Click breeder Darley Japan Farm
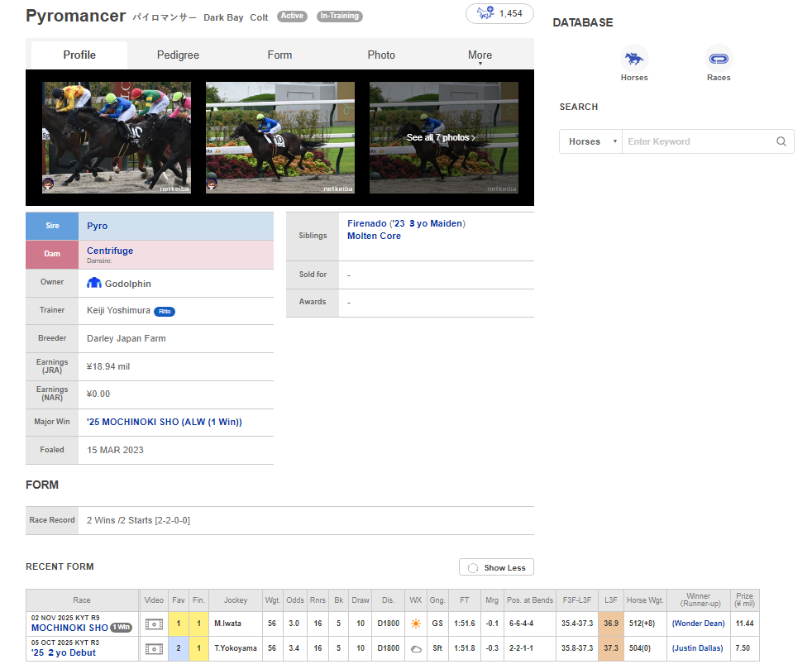Screen dimensions: 812x669 127,338
